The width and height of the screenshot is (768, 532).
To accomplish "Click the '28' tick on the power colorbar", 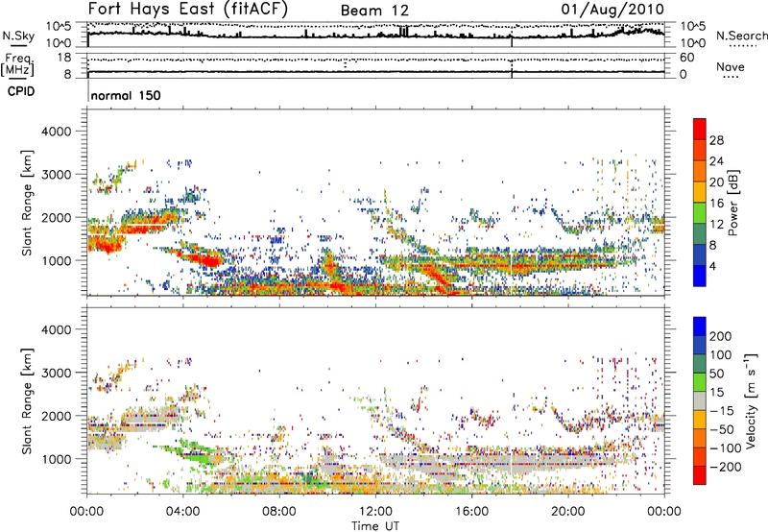I will click(716, 140).
